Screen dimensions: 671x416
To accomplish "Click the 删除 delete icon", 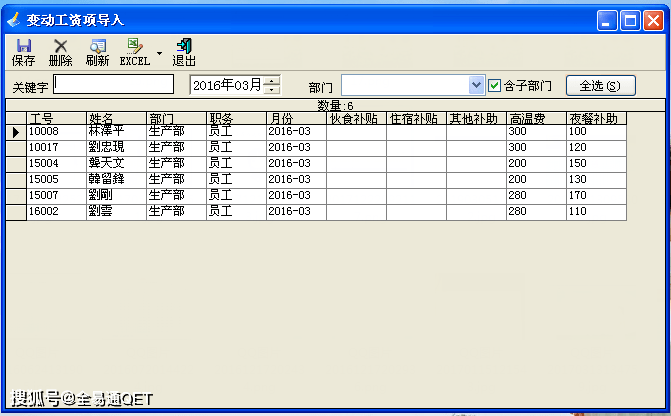I will 60,46.
